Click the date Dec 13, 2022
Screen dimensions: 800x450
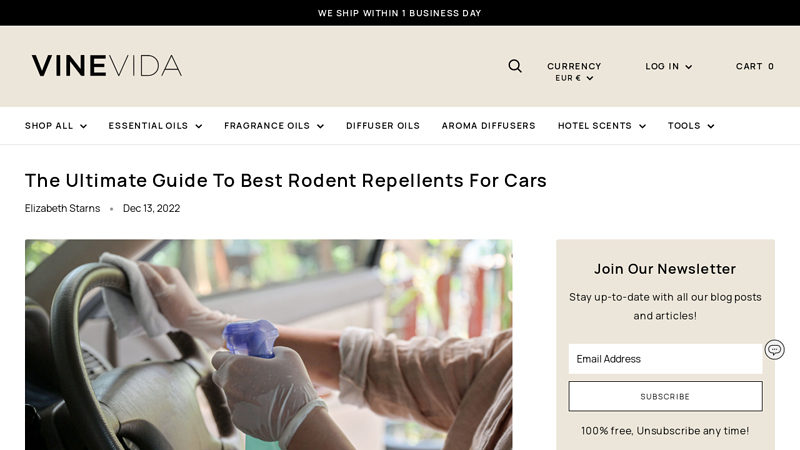pyautogui.click(x=152, y=208)
